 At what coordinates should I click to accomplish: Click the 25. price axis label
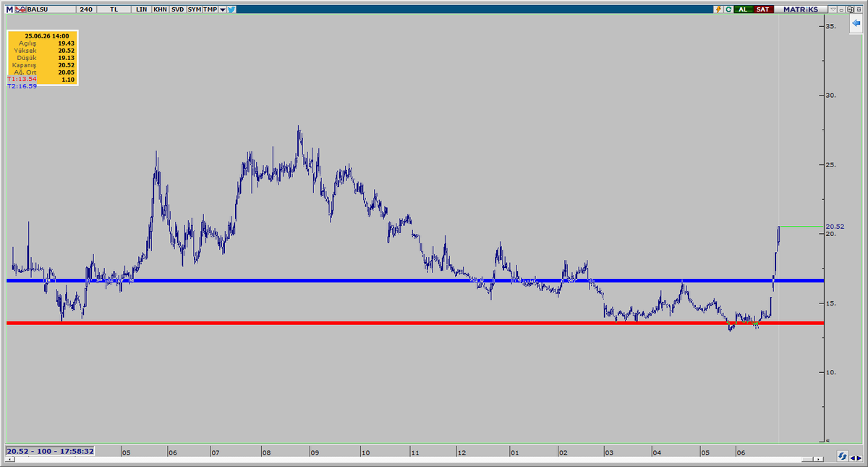pos(832,165)
